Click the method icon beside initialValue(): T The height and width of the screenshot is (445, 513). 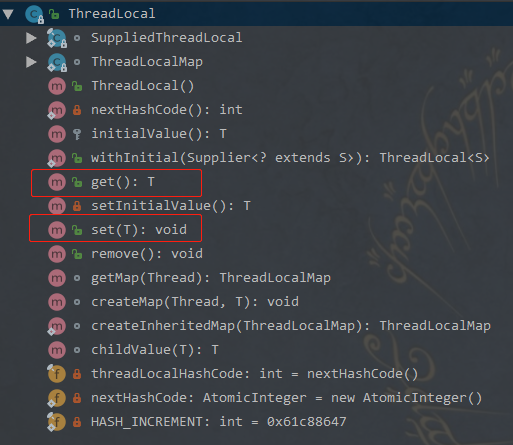coord(57,134)
